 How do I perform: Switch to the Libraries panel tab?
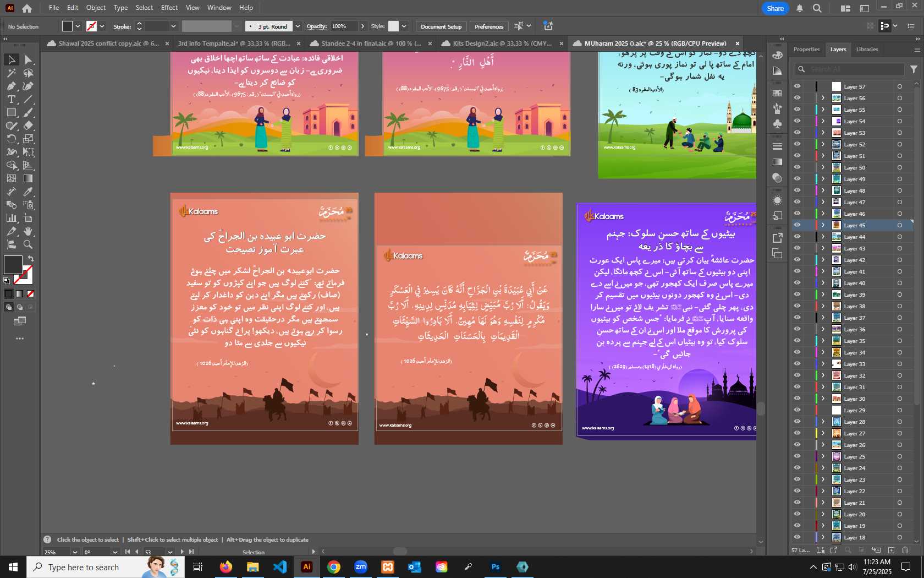tap(867, 50)
